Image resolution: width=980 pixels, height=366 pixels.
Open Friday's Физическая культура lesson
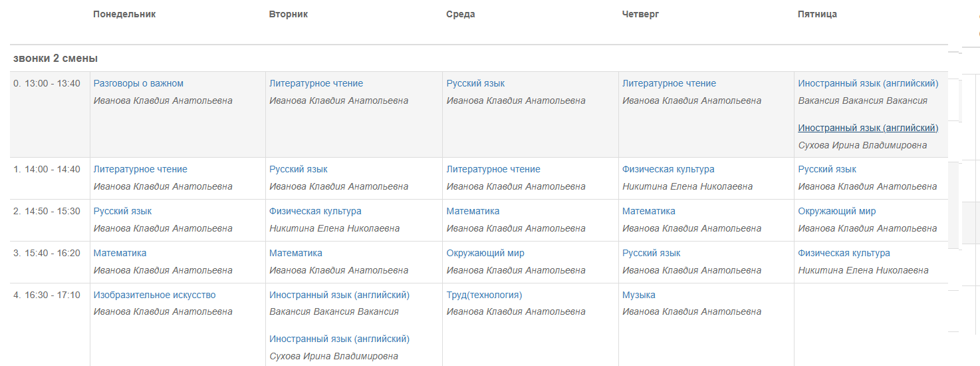pos(844,253)
